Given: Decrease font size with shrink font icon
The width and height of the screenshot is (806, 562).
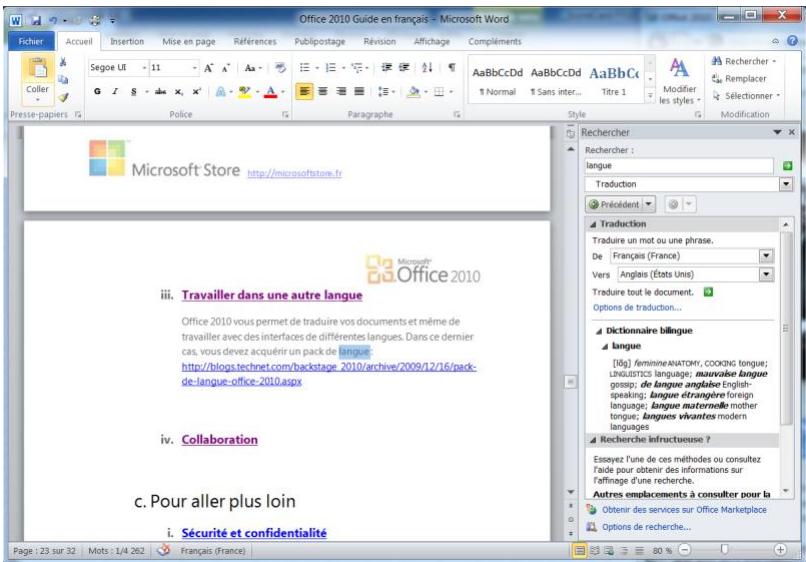Looking at the screenshot, I should pyautogui.click(x=226, y=68).
